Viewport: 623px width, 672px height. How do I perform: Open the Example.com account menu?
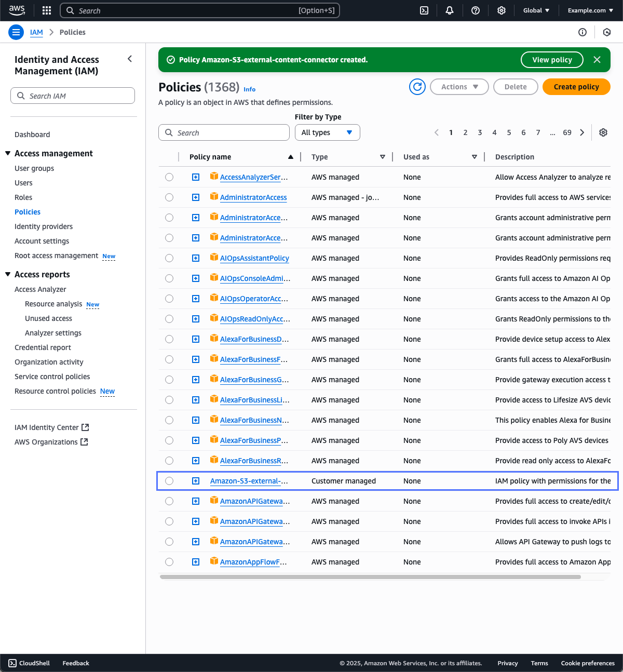point(590,10)
